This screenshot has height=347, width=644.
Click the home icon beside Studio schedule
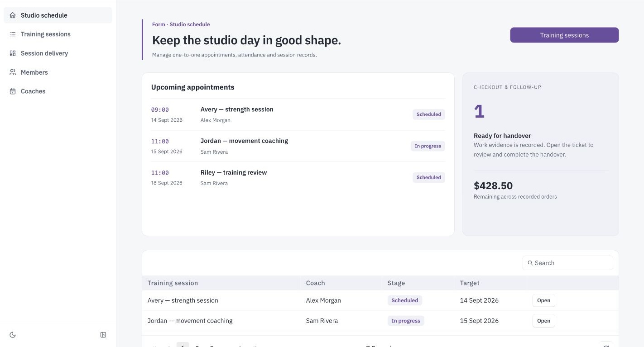[13, 15]
